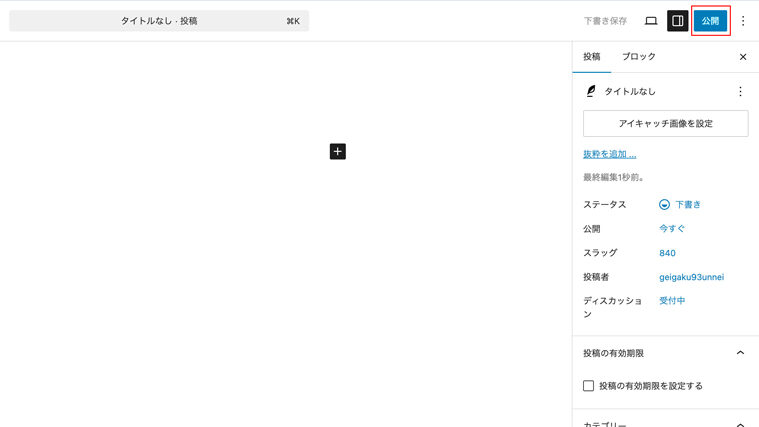This screenshot has height=427, width=759.
Task: Open the preview device (laptop) icon
Action: pos(651,21)
